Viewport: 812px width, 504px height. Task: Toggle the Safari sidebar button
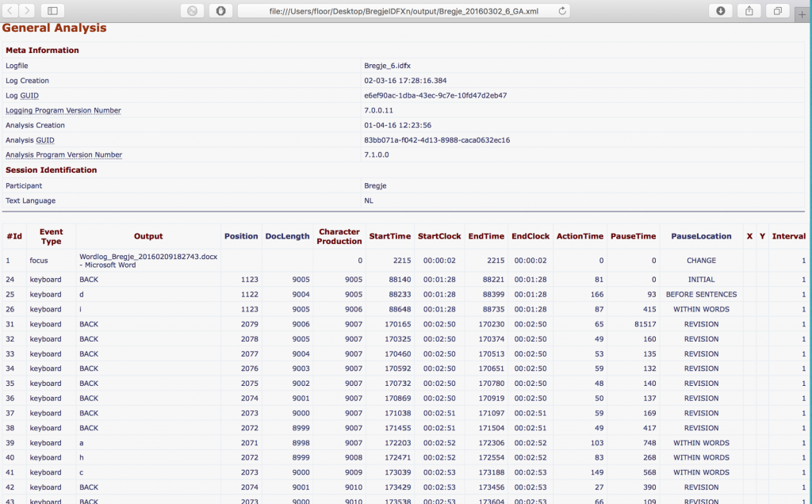tap(52, 10)
